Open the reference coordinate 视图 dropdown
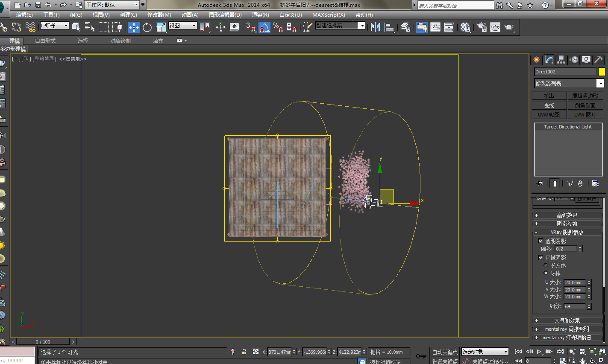This screenshot has width=608, height=364. tap(182, 26)
